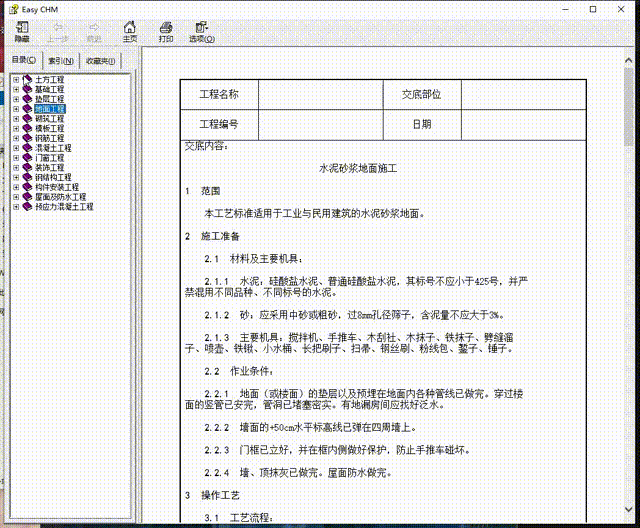This screenshot has width=640, height=528.
Task: Switch to the 目录(C) contents tab
Action: (x=24, y=60)
